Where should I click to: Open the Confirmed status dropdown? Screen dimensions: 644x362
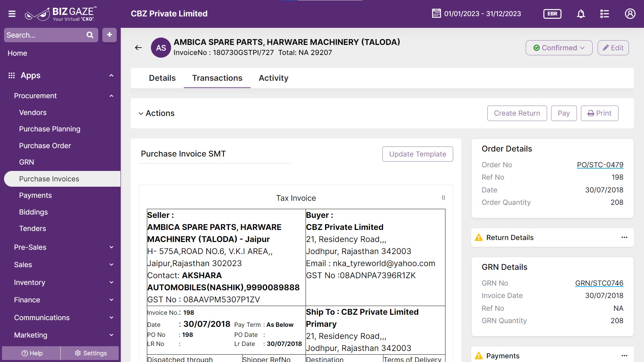pos(559,48)
